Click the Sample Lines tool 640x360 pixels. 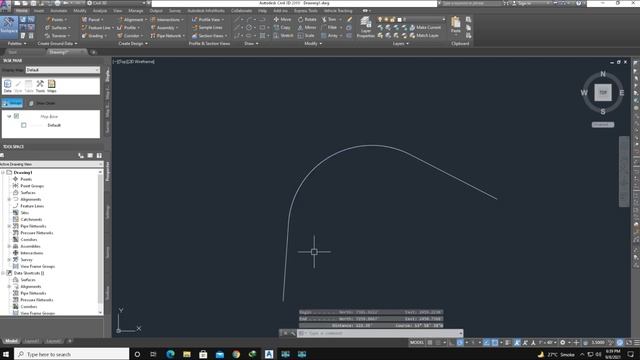207,27
